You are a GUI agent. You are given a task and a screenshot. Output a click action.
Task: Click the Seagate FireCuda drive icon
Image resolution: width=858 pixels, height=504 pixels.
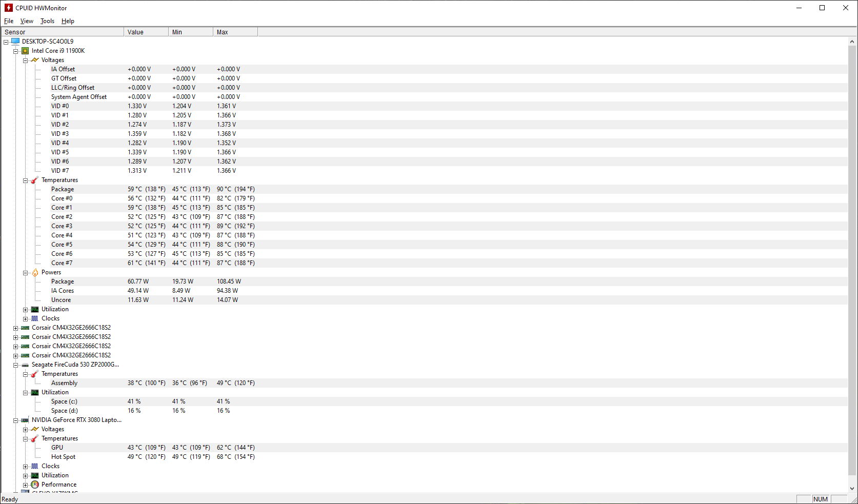coord(25,365)
